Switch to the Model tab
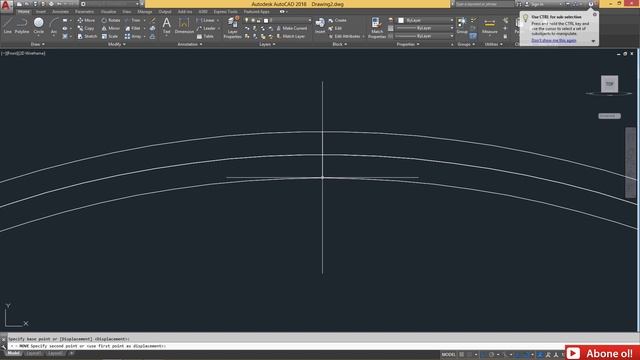640x360 pixels. click(13, 353)
